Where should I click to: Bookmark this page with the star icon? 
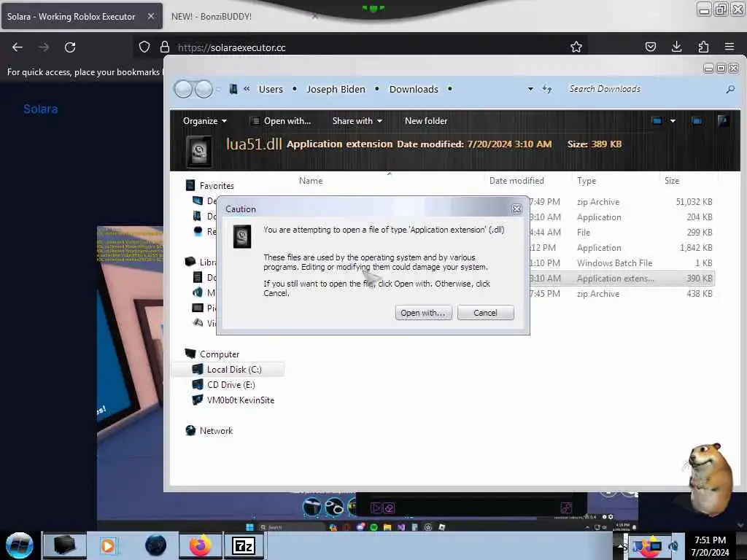tap(576, 47)
